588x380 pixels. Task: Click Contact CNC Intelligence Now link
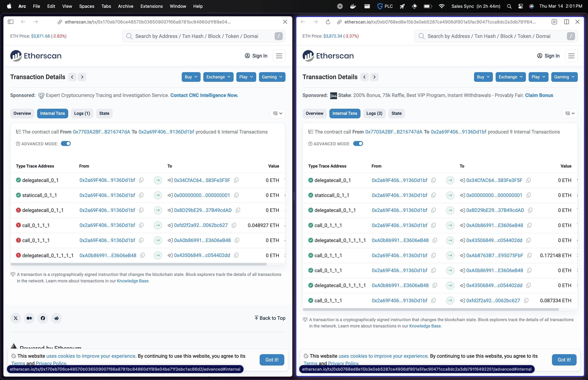pyautogui.click(x=204, y=95)
